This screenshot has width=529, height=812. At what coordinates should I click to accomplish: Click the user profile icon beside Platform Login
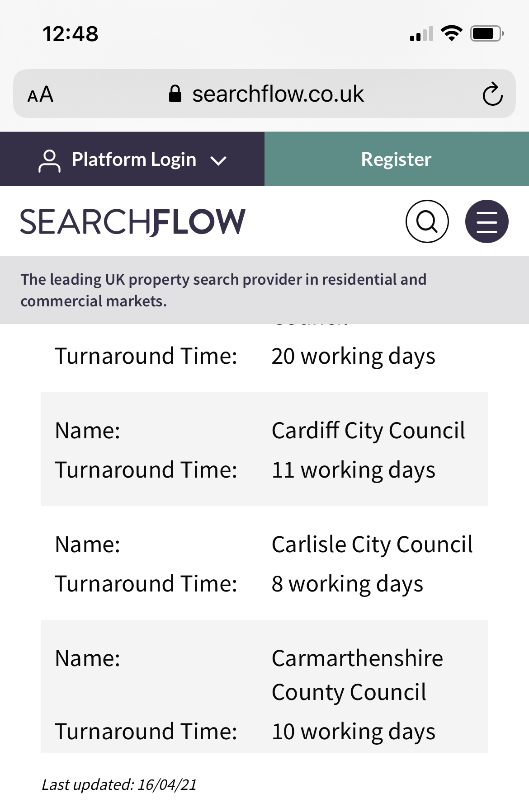(49, 161)
